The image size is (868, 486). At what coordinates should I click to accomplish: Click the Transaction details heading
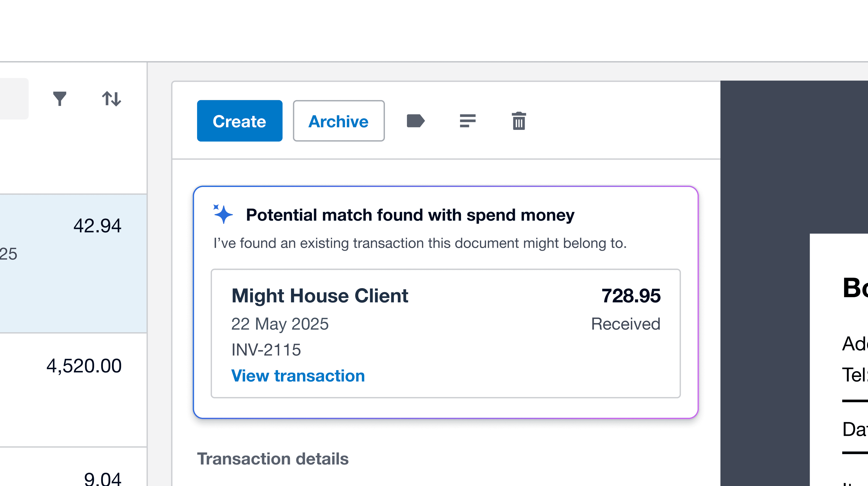[273, 459]
